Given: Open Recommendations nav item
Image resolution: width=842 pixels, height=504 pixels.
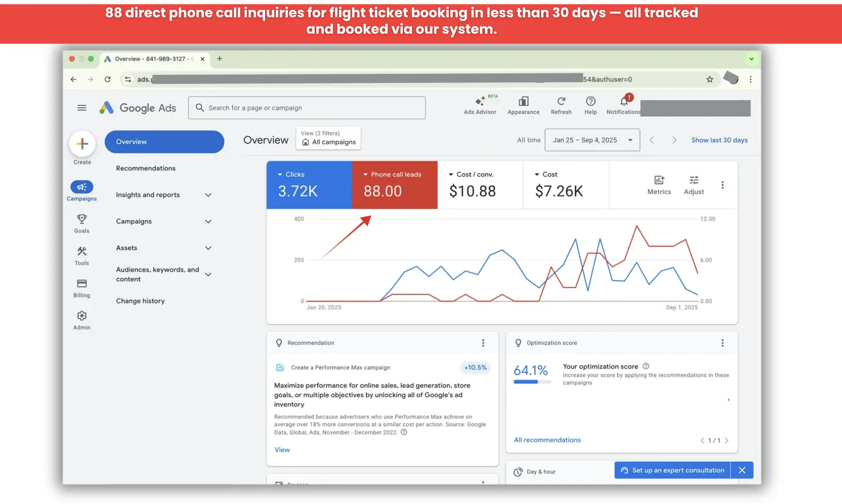Looking at the screenshot, I should [x=146, y=168].
